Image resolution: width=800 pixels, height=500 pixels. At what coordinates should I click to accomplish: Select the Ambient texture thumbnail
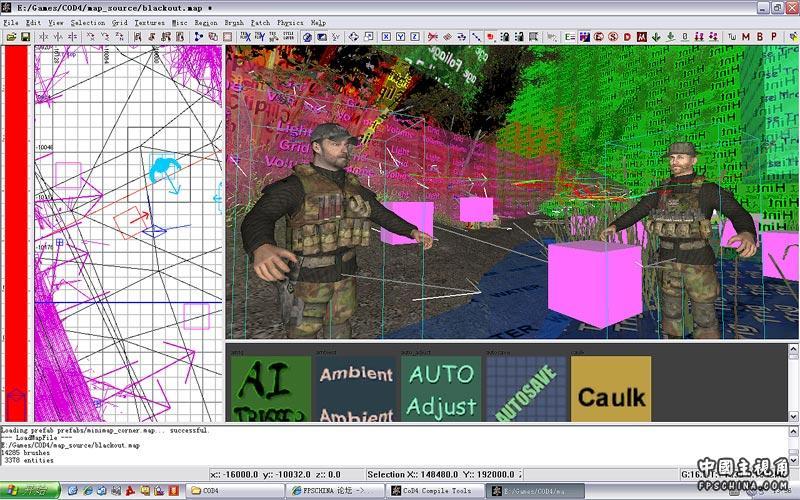[x=356, y=388]
